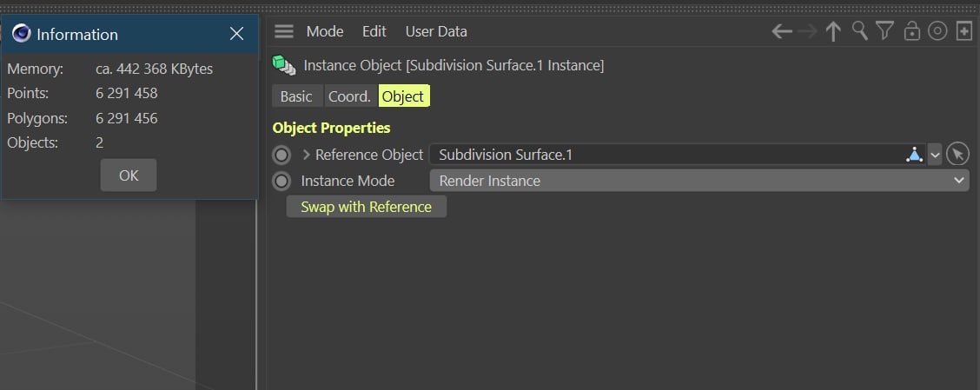Viewport: 980px width, 390px height.
Task: Click Swap with Reference button
Action: point(367,207)
